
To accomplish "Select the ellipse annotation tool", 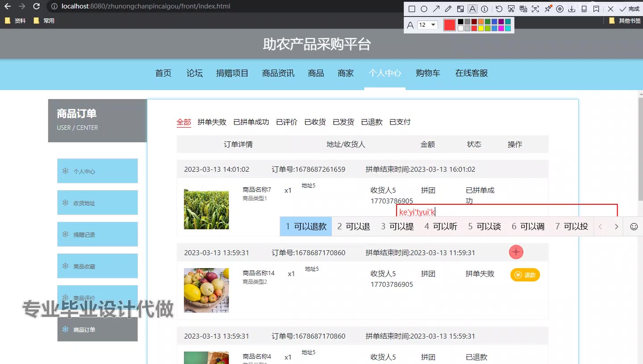I will pyautogui.click(x=424, y=9).
